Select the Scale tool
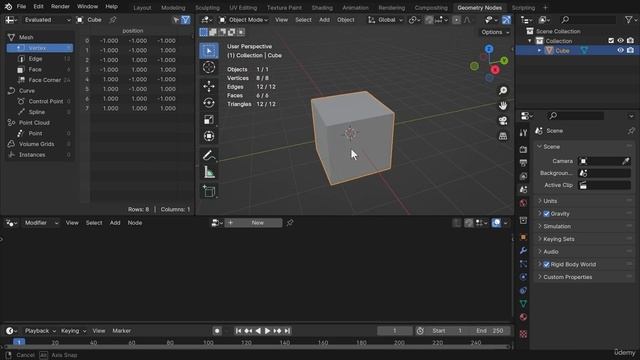This screenshot has height=360, width=640. 209,120
